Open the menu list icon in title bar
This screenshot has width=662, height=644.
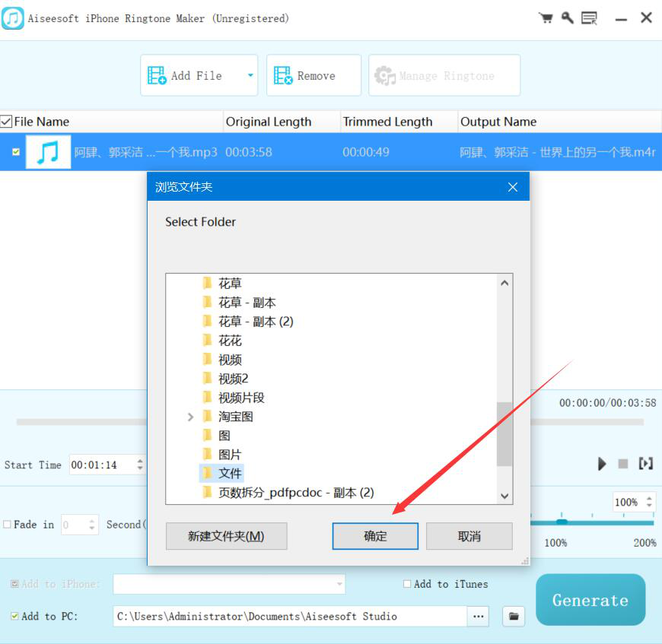coord(590,18)
